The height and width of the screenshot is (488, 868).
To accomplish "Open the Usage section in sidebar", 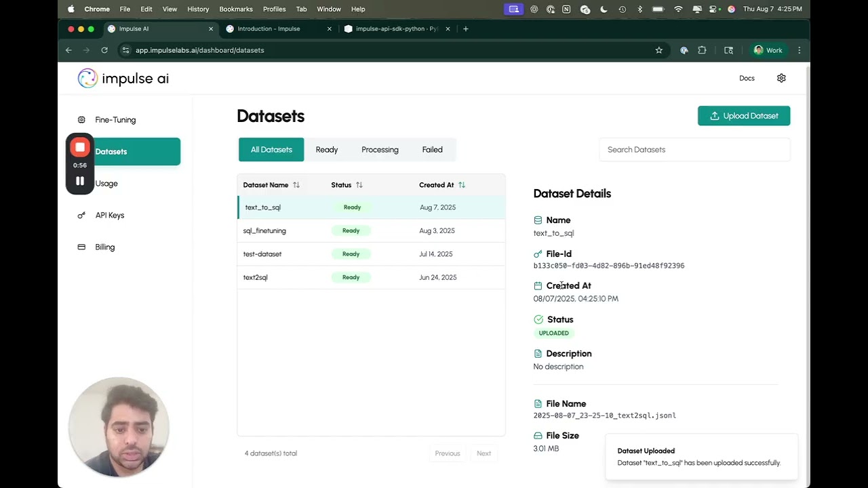I will (106, 184).
